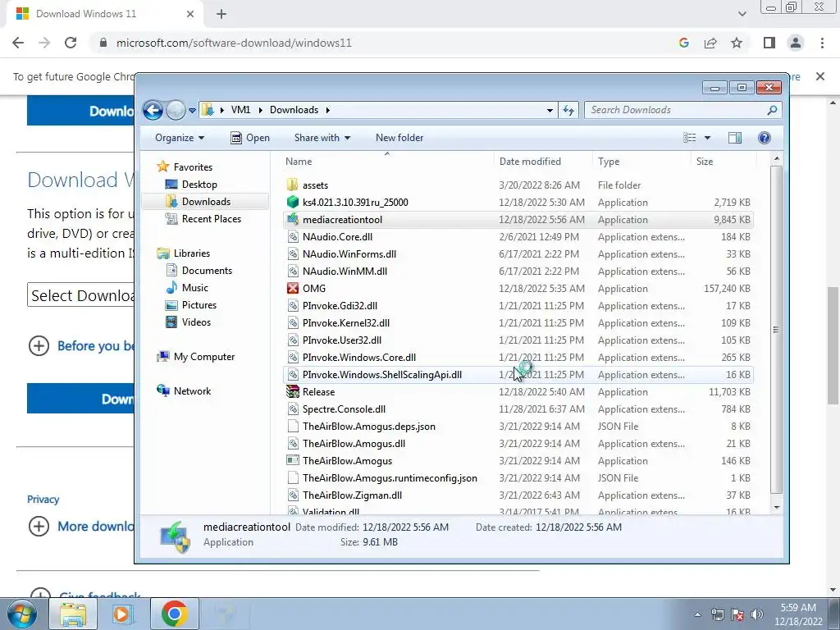Click the blue help question mark icon
This screenshot has width=840, height=630.
pyautogui.click(x=765, y=138)
